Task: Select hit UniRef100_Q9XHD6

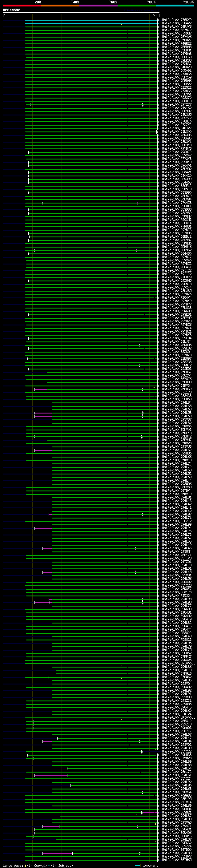Action: 176,453
